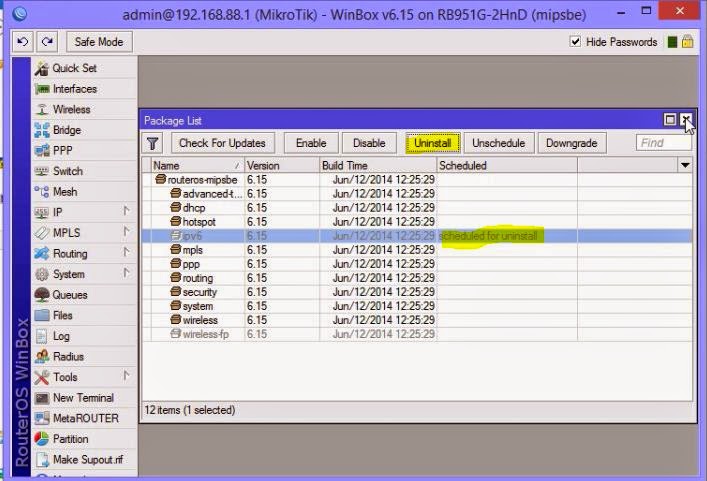
Task: Click the System gear icon
Action: coord(41,274)
